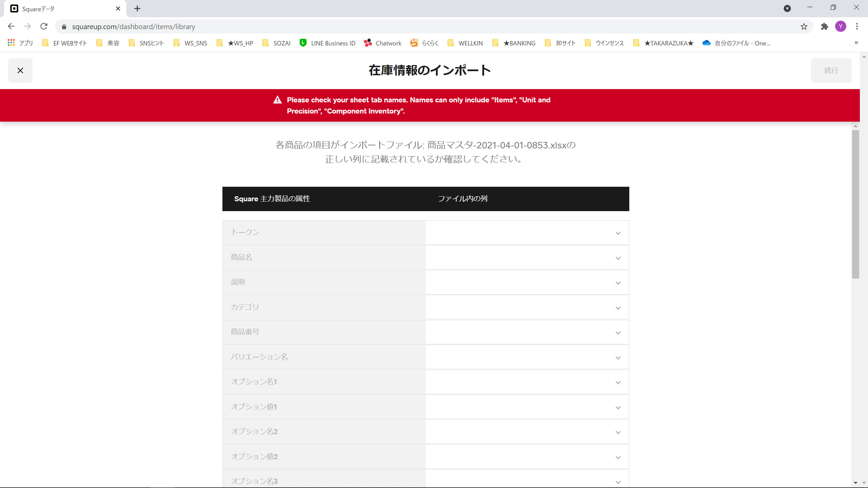Bookmark this page with star icon

pos(804,26)
